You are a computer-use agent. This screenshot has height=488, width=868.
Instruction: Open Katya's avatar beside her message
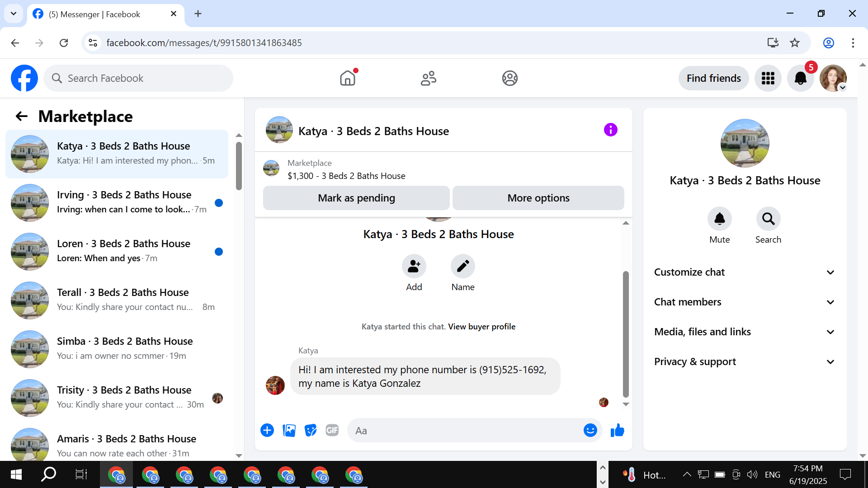click(275, 385)
